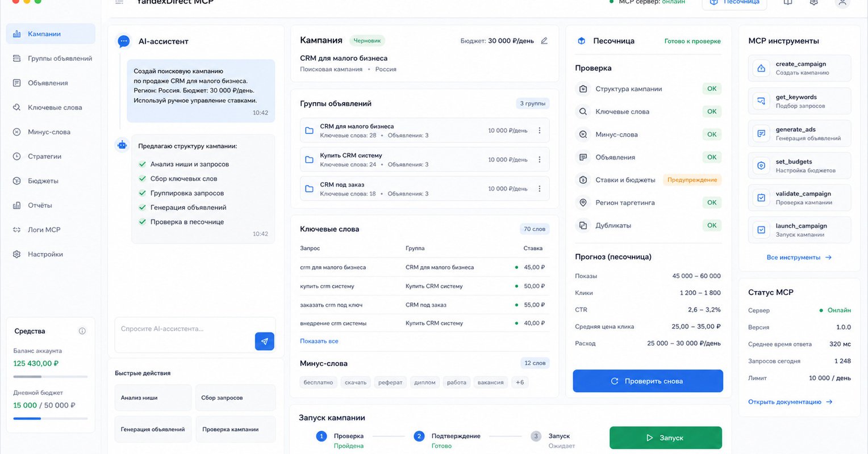Click the Регион таргетинга pin icon
Image resolution: width=868 pixels, height=454 pixels.
tap(583, 203)
